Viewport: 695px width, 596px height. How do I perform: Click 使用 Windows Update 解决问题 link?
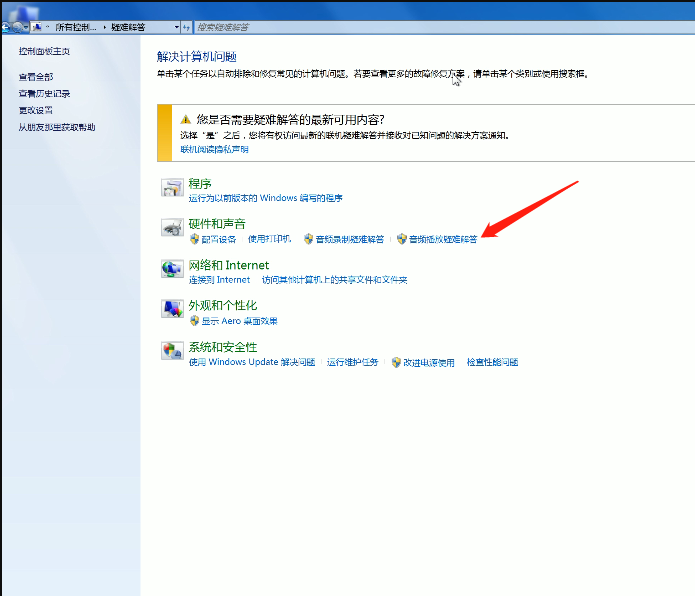[x=251, y=362]
